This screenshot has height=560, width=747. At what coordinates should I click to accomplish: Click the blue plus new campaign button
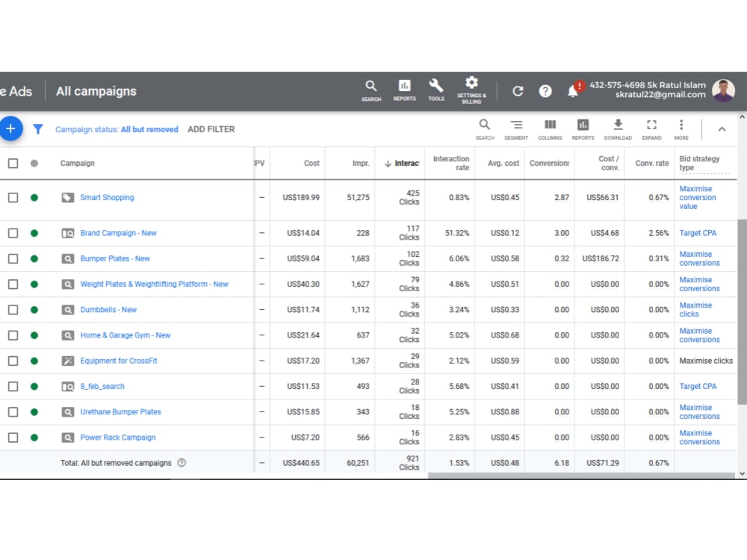10,128
